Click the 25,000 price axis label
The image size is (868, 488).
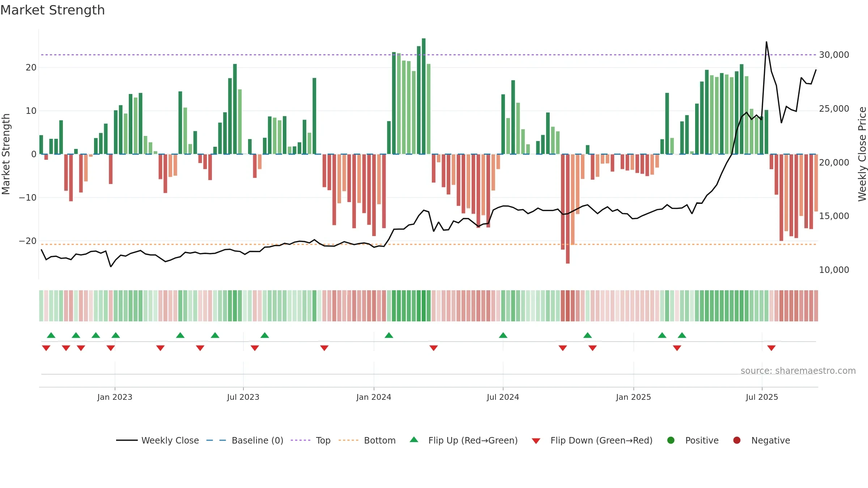tap(834, 108)
